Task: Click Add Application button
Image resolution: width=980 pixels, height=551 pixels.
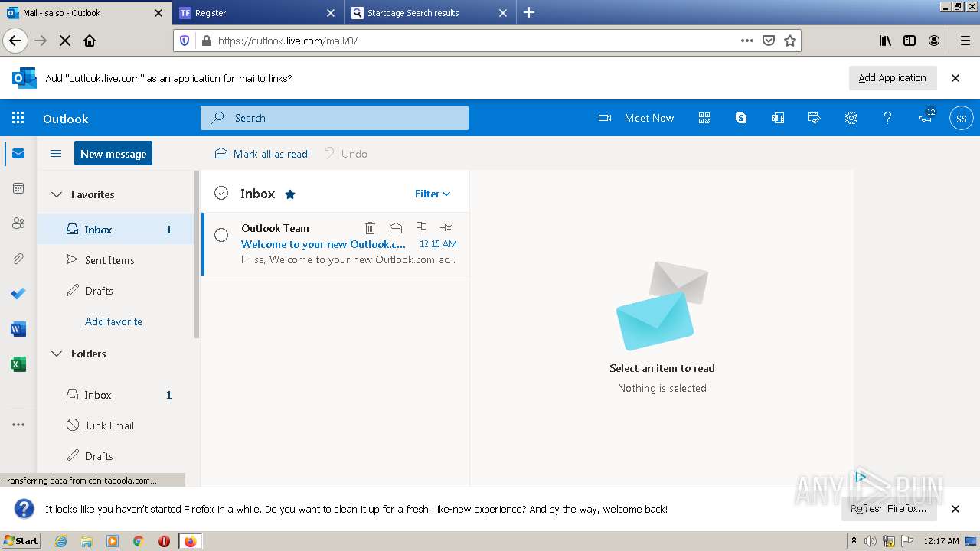Action: point(893,77)
